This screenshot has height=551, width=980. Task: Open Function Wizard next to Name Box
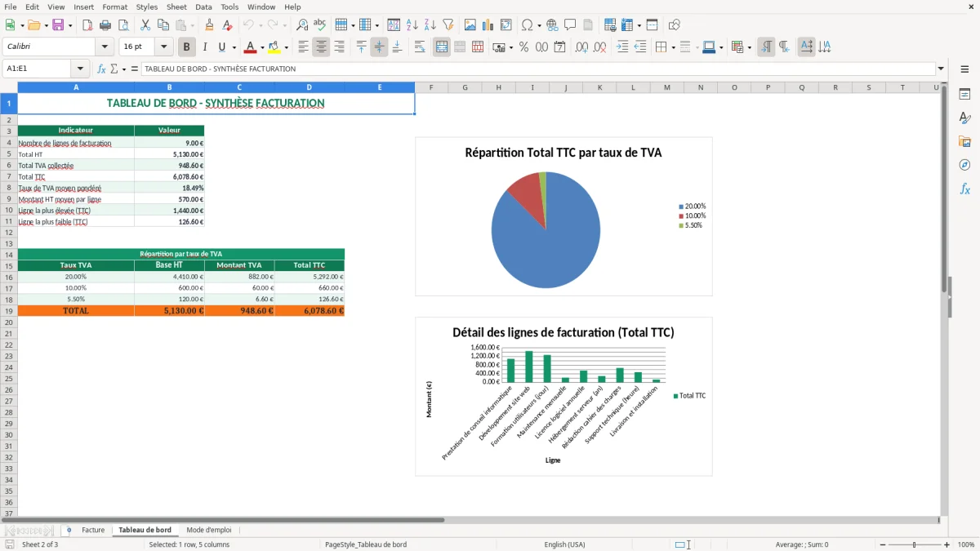click(x=102, y=69)
